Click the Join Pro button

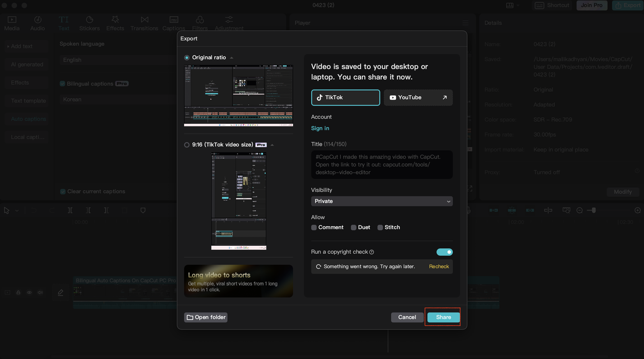[x=592, y=5]
